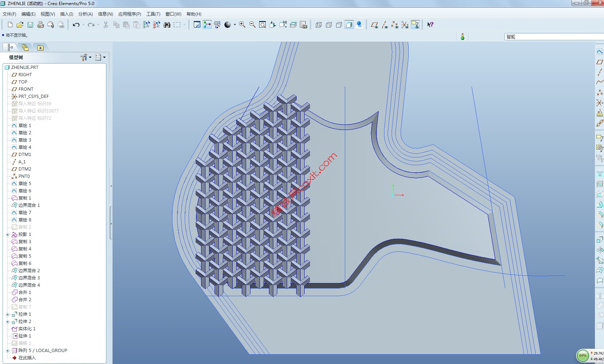Open the 文件(F) menu

9,14
